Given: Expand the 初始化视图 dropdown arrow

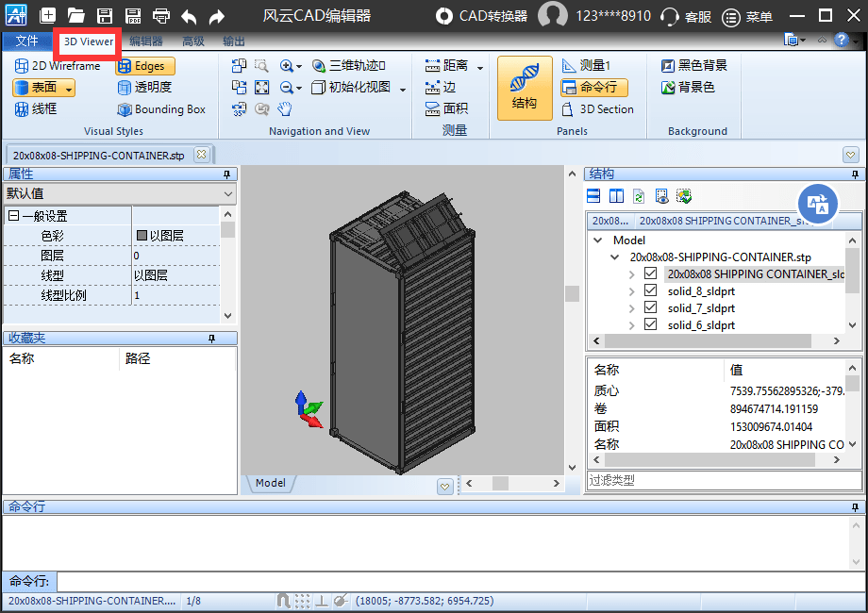Looking at the screenshot, I should click(403, 89).
